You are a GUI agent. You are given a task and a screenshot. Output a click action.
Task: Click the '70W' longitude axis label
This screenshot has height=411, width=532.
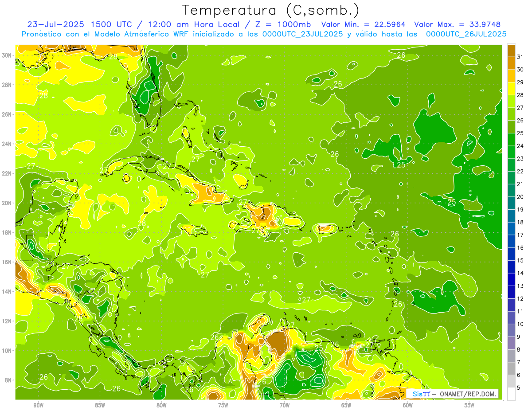[285, 405]
